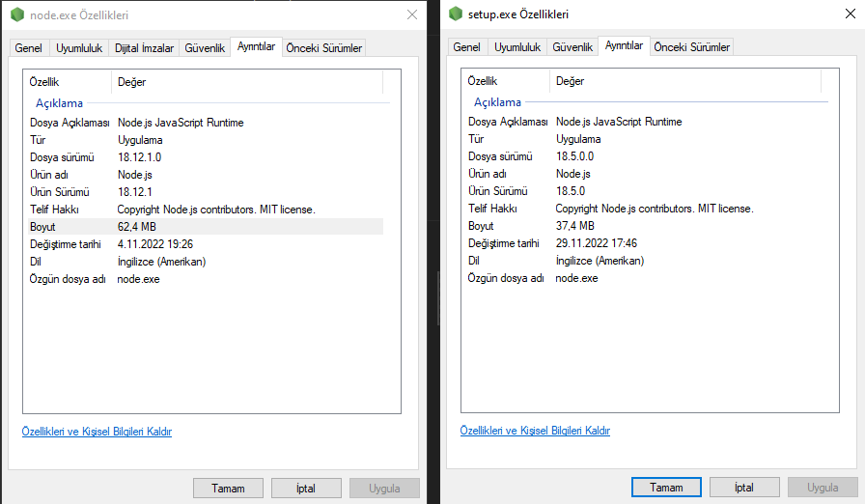The image size is (865, 504).
Task: Select the Boyut row showing 62,4 MB
Action: click(x=203, y=226)
